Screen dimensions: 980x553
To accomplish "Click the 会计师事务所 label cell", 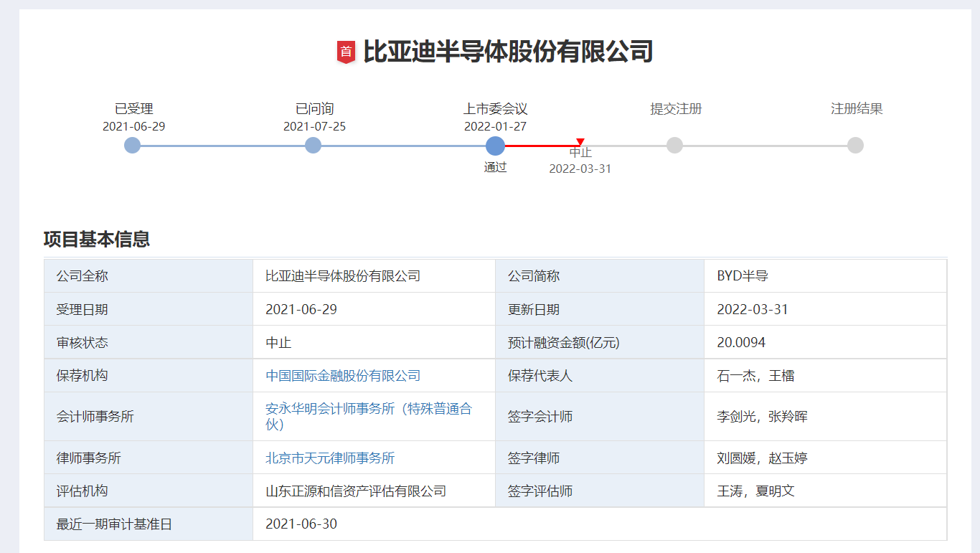I will (x=149, y=416).
